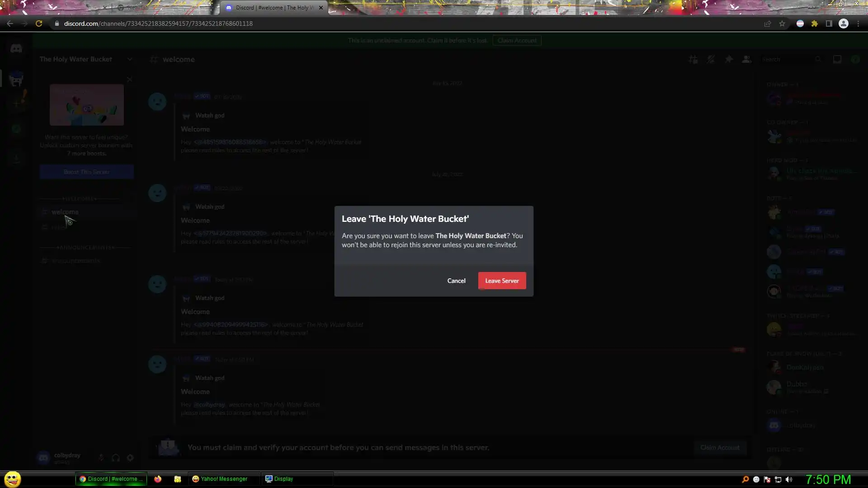This screenshot has height=488, width=868.
Task: Cancel leaving the server
Action: click(456, 281)
